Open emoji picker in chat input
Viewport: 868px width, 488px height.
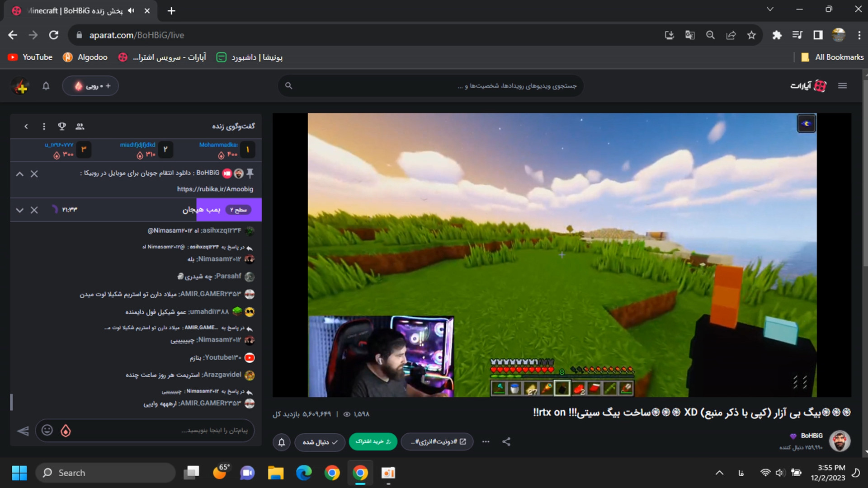(47, 430)
